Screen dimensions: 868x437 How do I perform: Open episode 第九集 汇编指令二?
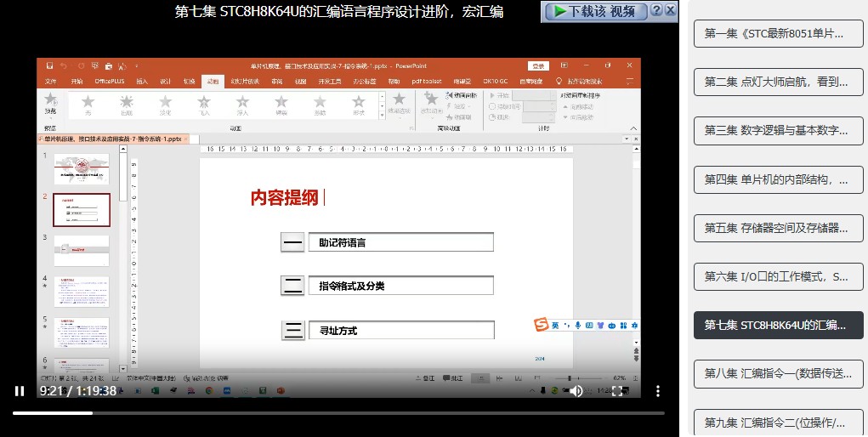tap(779, 422)
